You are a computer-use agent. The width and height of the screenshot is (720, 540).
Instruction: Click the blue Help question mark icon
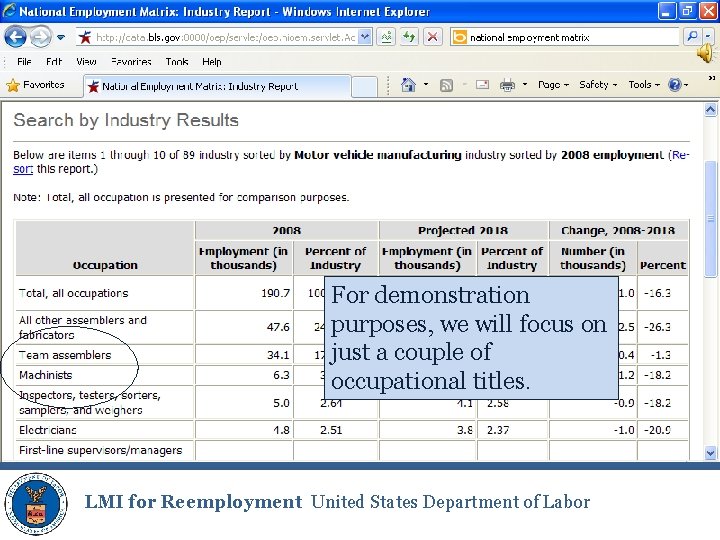[x=675, y=85]
